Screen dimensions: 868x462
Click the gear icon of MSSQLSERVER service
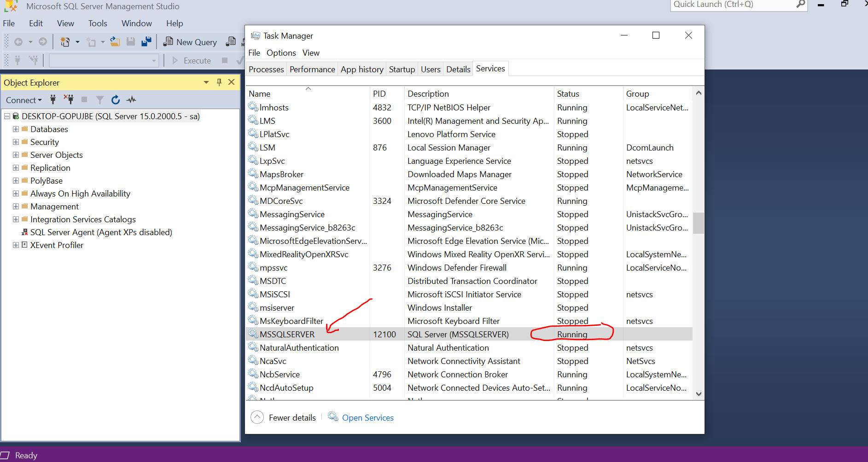[253, 334]
